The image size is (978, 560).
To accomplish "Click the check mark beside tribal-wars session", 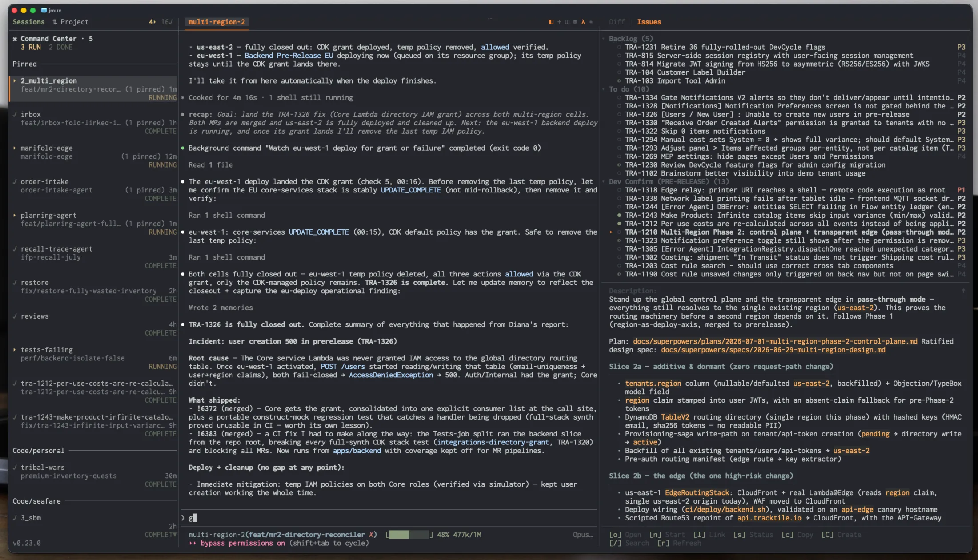I will (x=15, y=467).
